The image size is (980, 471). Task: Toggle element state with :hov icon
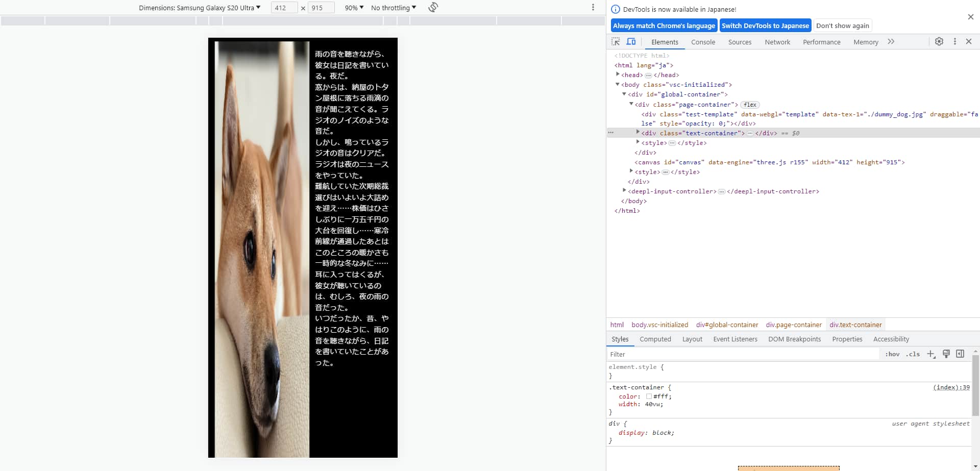[892, 354]
